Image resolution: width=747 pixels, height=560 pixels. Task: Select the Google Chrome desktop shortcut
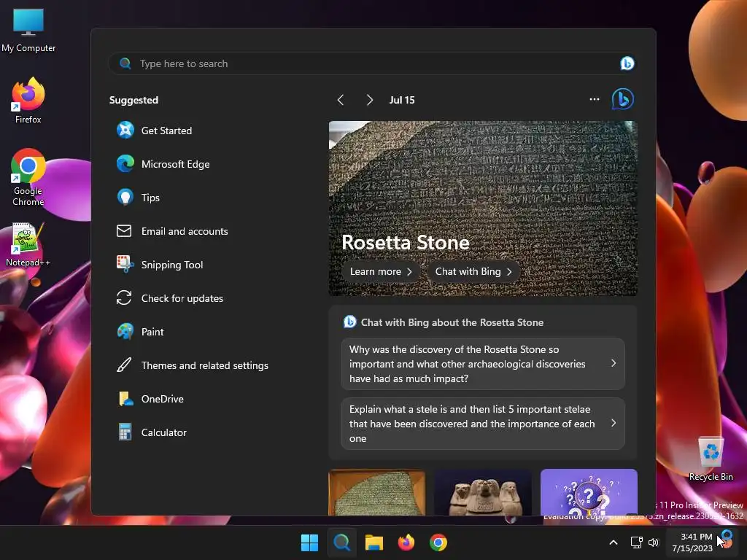coord(28,177)
